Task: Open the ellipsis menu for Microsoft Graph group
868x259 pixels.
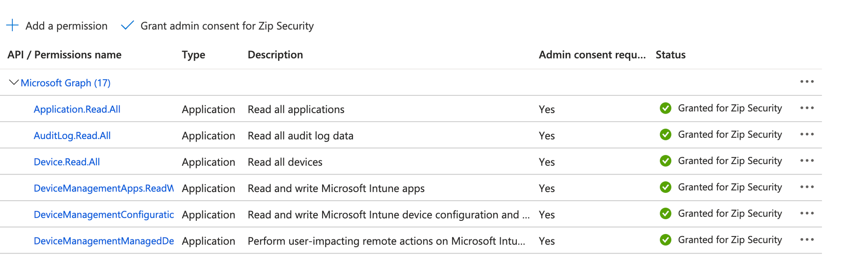Action: [x=807, y=82]
